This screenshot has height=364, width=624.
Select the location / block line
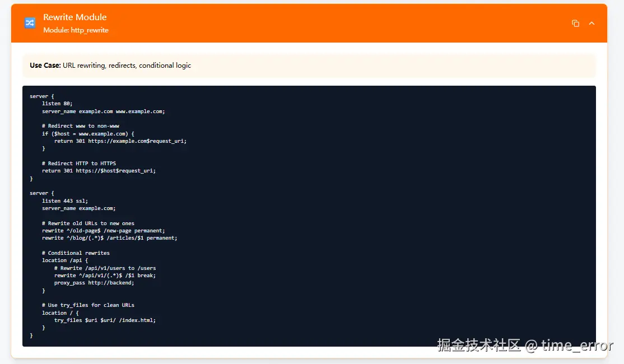(60, 312)
